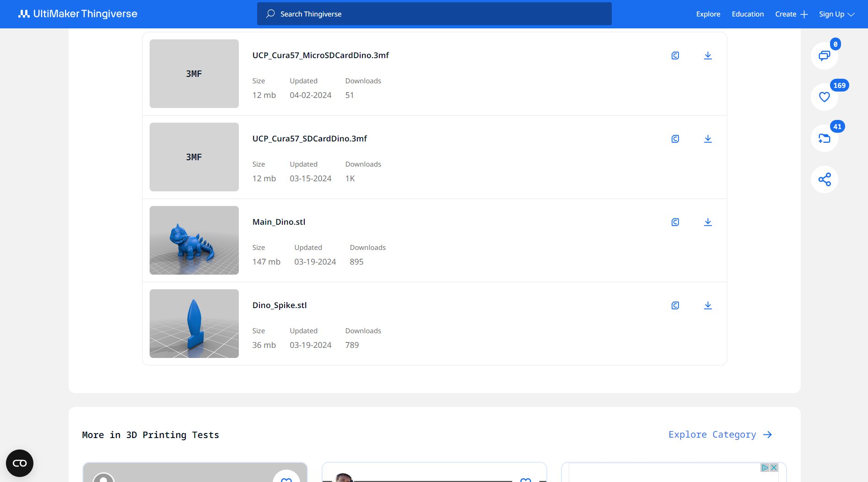Focus the Search Thingiverse field

tap(434, 14)
